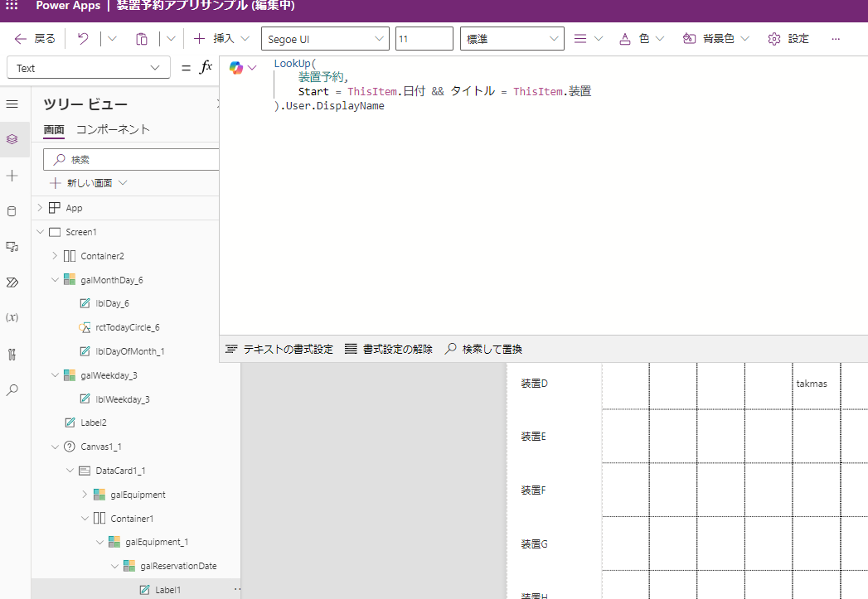Click the fx formula icon
Screen dimensions: 868x599
[x=206, y=67]
